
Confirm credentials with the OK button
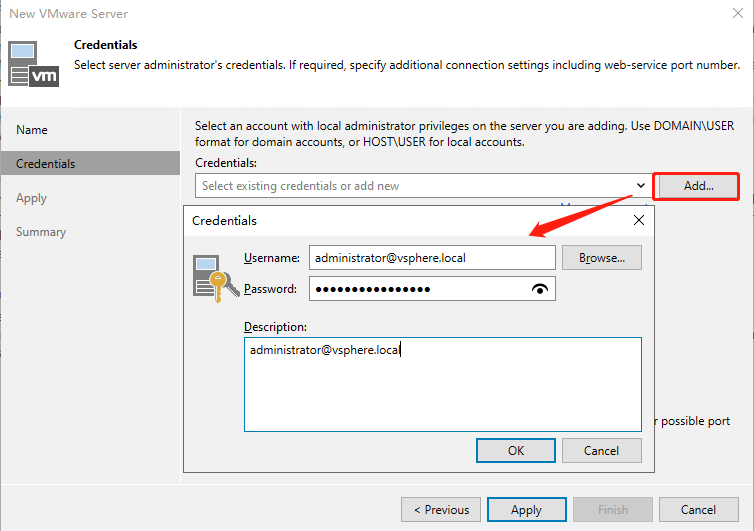515,451
